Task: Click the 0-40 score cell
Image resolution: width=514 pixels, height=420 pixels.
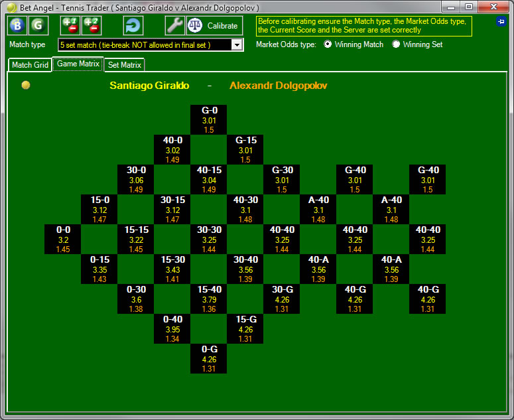Action: [x=172, y=328]
